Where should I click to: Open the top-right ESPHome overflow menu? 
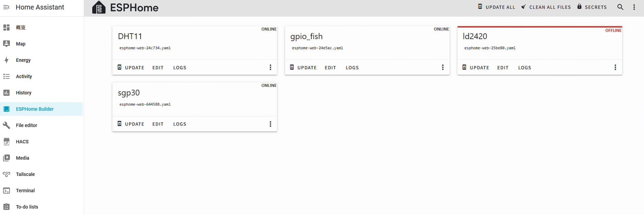tap(634, 7)
